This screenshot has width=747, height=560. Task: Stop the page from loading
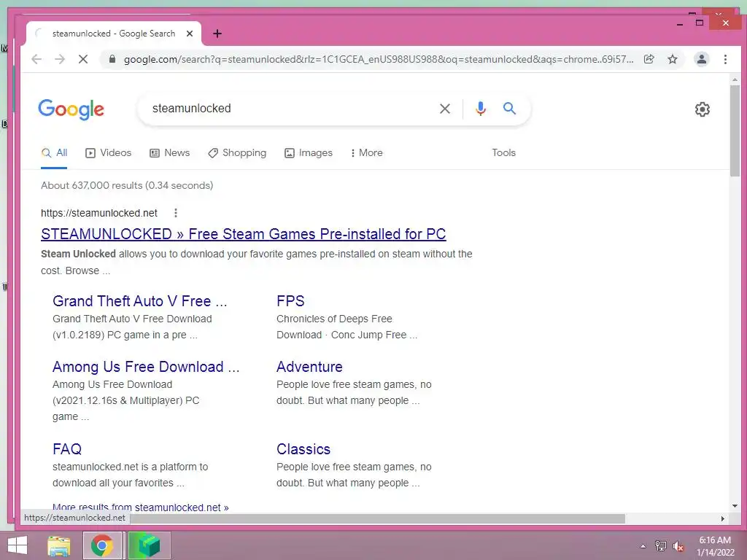[83, 59]
